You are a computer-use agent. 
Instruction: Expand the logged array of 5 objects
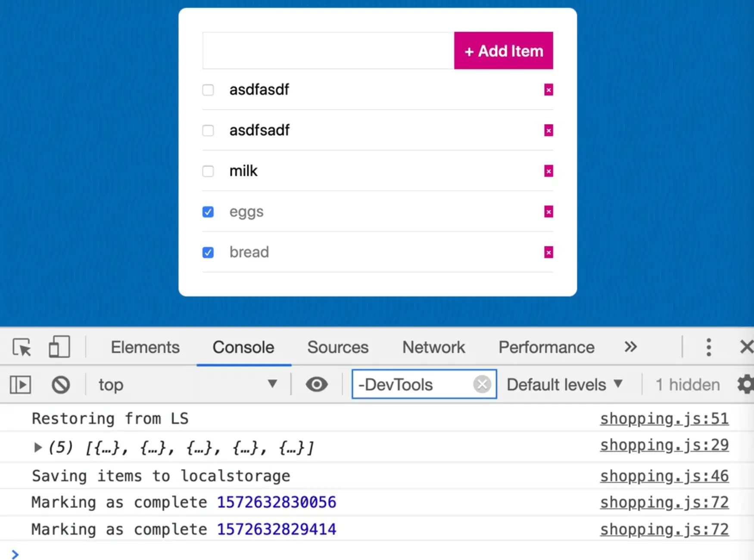(x=38, y=448)
